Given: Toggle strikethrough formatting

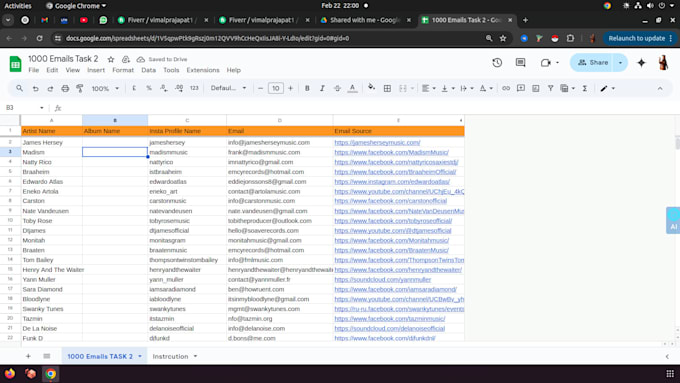Looking at the screenshot, I should coord(337,88).
